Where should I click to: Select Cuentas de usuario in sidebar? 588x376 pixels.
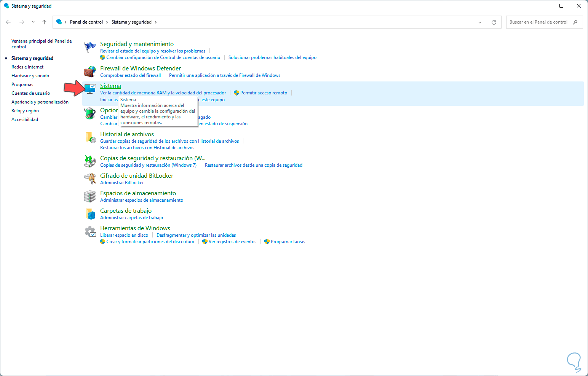point(30,93)
